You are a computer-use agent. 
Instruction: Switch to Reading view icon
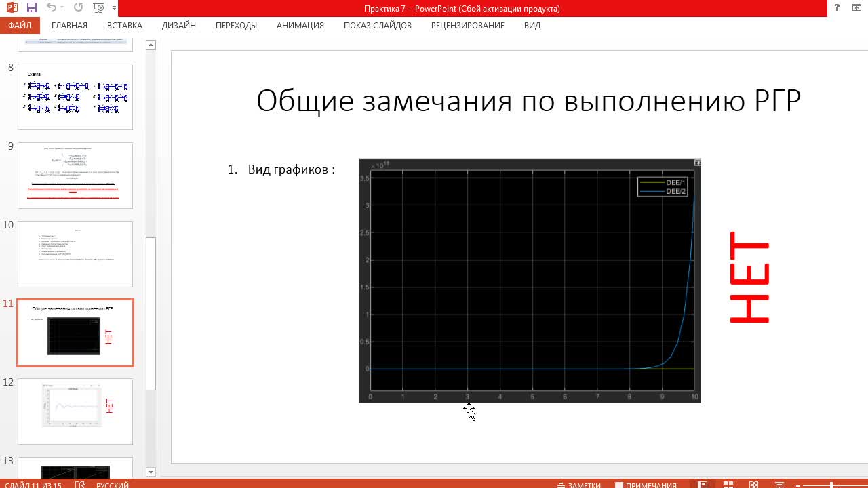pos(753,484)
